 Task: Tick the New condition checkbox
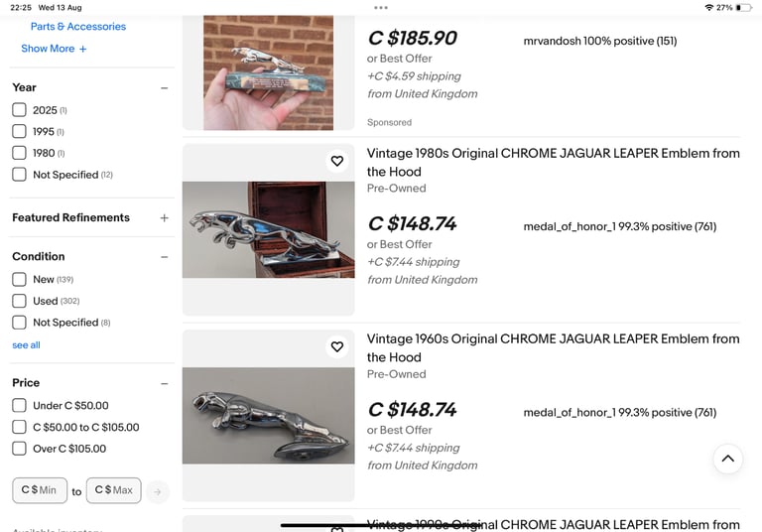click(x=20, y=280)
